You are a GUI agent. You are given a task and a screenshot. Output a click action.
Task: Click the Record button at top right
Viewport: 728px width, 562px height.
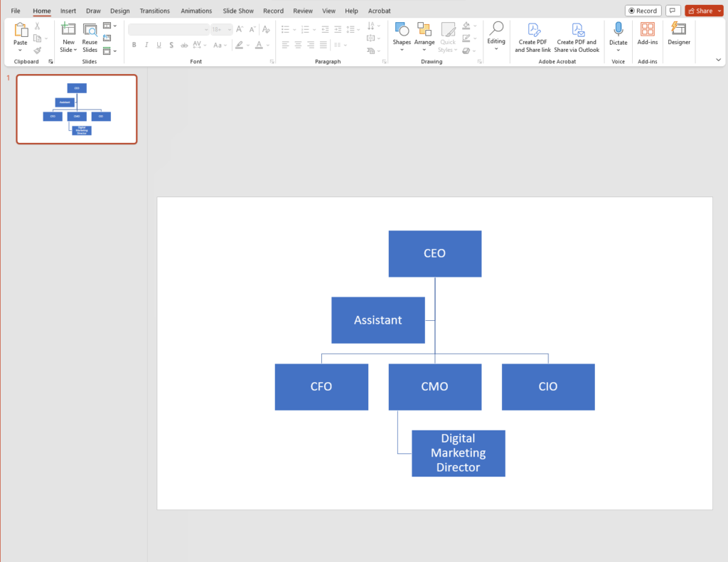click(643, 11)
